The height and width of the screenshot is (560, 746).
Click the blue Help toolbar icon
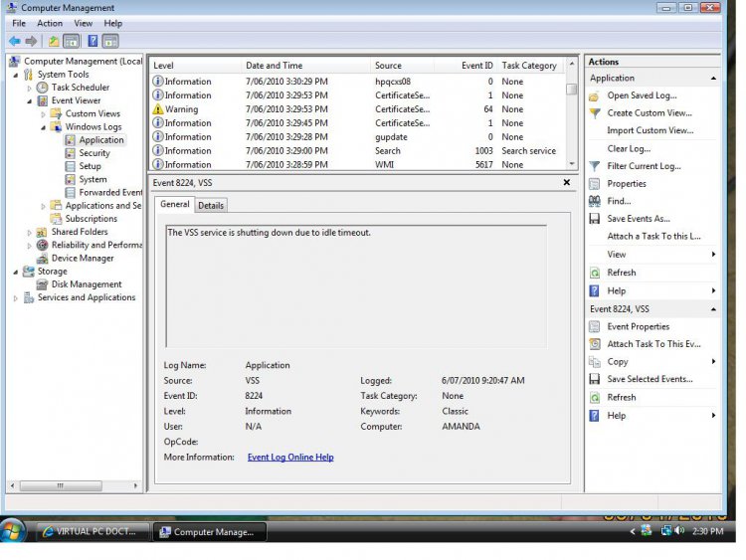[93, 42]
